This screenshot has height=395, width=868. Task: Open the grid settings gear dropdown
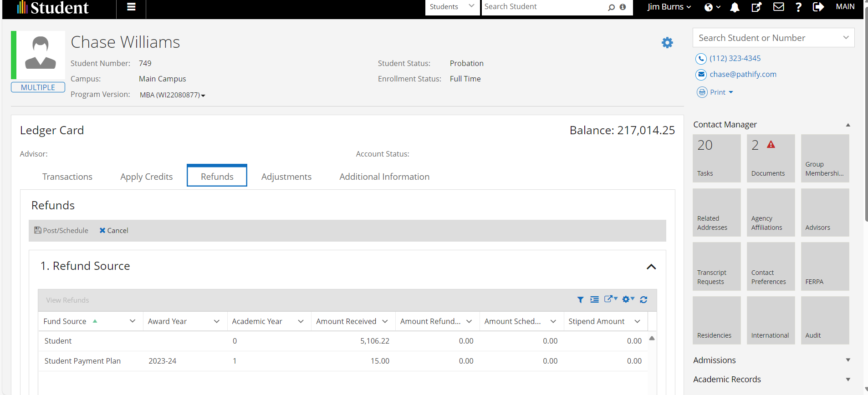click(x=628, y=299)
